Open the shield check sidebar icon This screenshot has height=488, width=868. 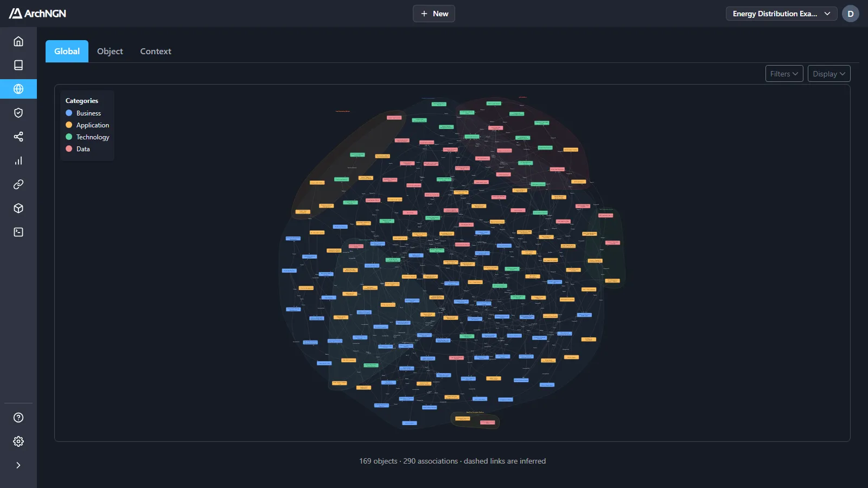click(x=18, y=113)
